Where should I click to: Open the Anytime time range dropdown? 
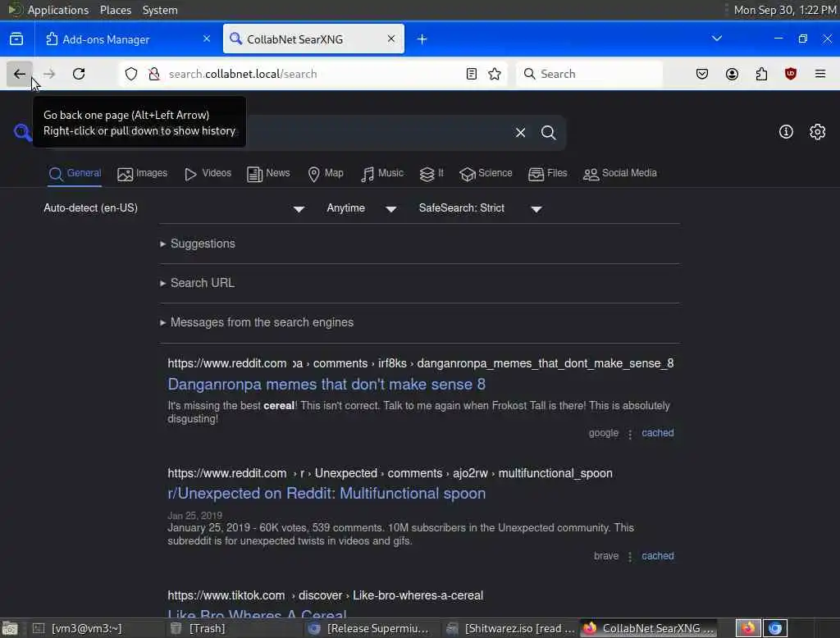[362, 208]
